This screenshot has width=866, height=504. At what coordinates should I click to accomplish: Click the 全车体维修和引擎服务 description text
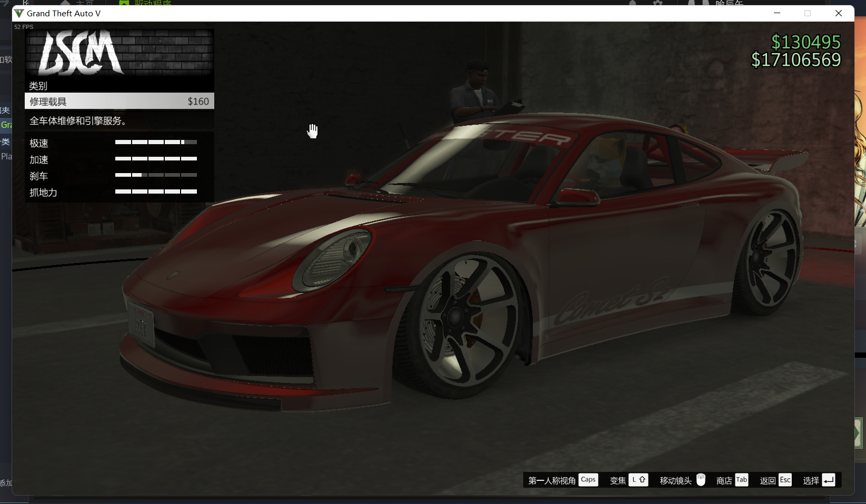tap(78, 121)
